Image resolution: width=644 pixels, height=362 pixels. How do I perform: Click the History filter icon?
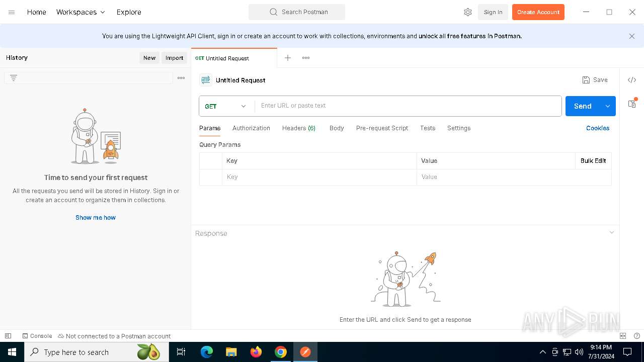tap(14, 78)
